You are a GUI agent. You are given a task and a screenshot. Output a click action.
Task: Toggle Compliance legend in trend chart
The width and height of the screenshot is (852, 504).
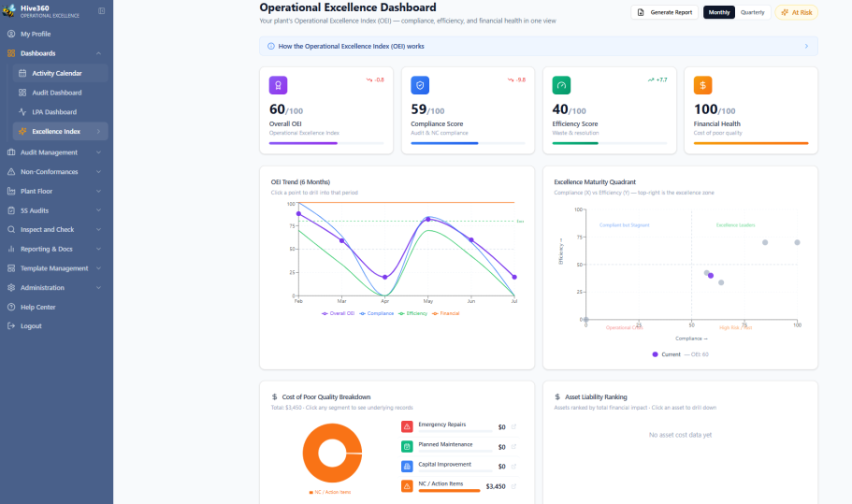tap(377, 313)
